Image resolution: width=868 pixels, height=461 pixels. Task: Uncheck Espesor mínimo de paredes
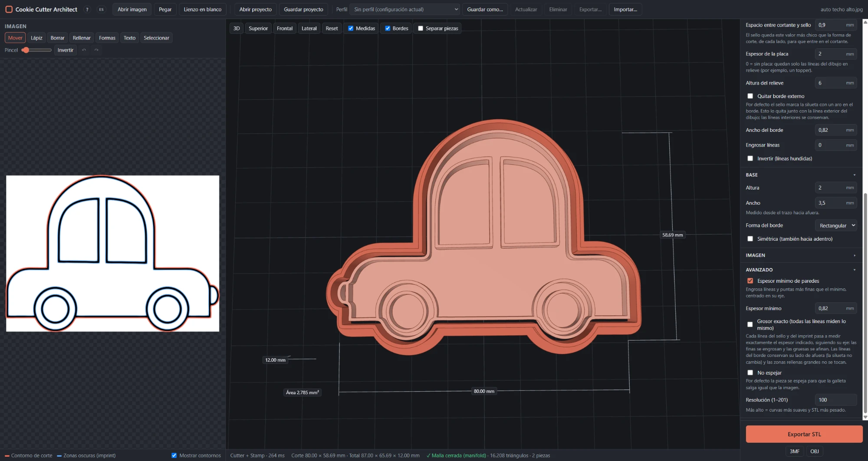pos(750,281)
